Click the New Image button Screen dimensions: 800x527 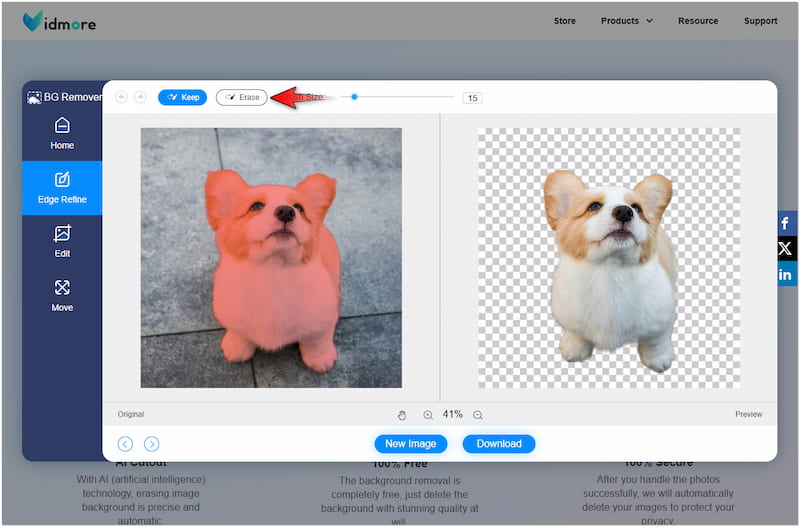tap(410, 444)
